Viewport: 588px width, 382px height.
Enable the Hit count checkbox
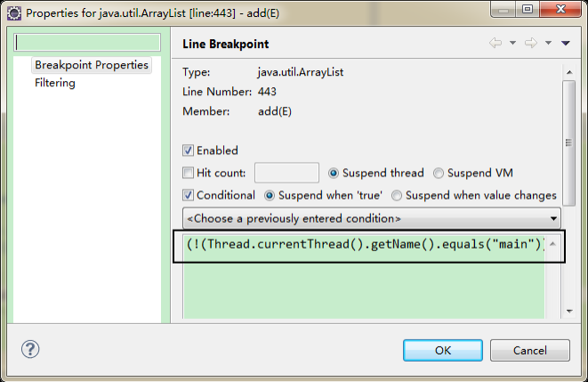click(x=188, y=173)
